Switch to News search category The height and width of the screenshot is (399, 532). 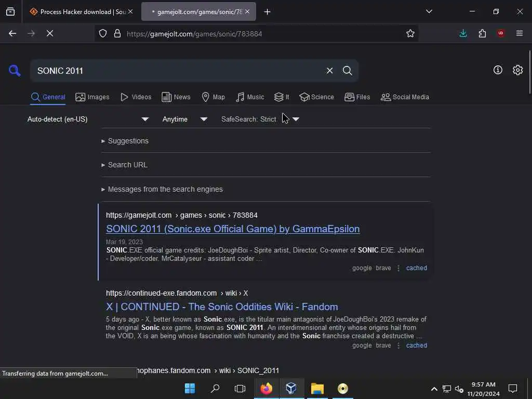point(176,97)
